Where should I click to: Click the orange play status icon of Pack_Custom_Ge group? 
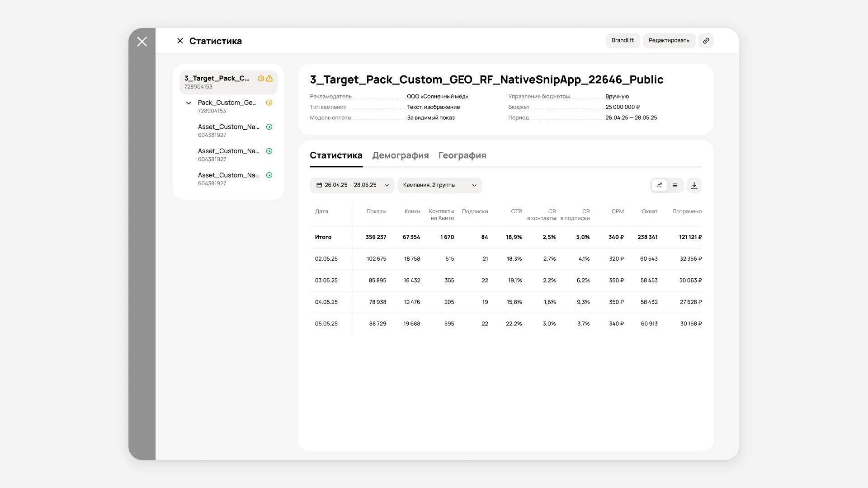(269, 103)
